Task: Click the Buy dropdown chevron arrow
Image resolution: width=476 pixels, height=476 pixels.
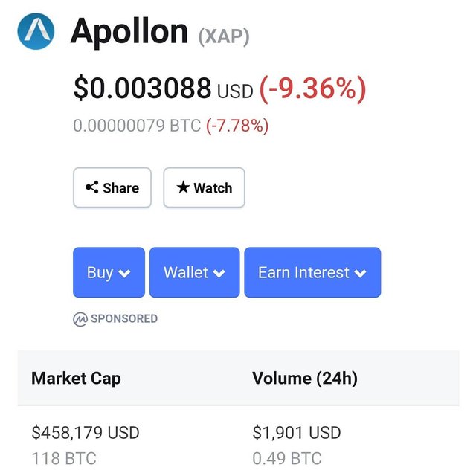Action: pos(124,273)
